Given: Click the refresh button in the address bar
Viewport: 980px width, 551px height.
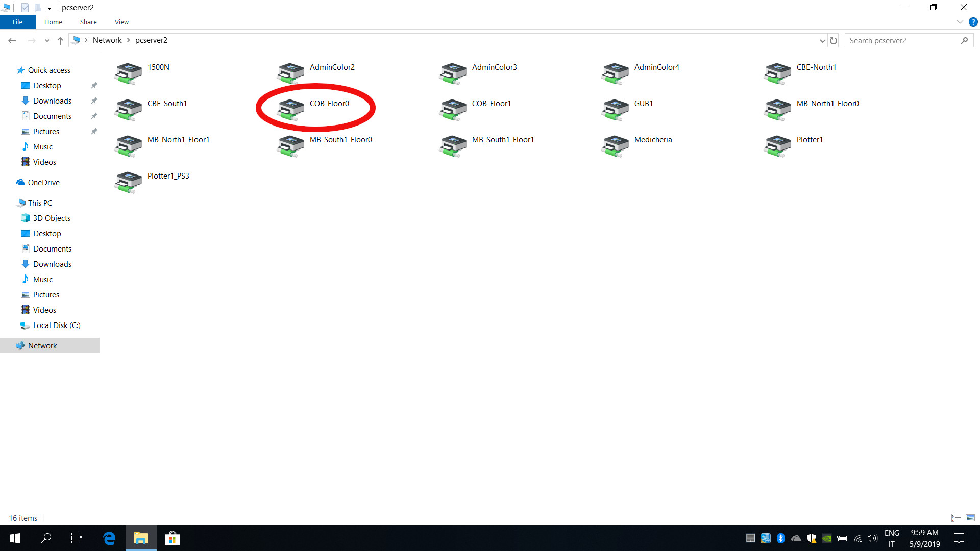Looking at the screenshot, I should [834, 41].
